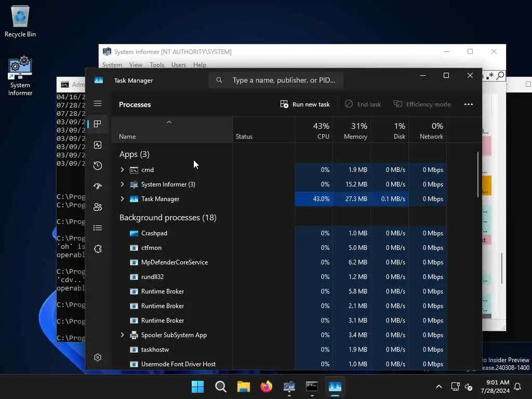Open Firefox from taskbar
This screenshot has width=532, height=399.
click(267, 387)
